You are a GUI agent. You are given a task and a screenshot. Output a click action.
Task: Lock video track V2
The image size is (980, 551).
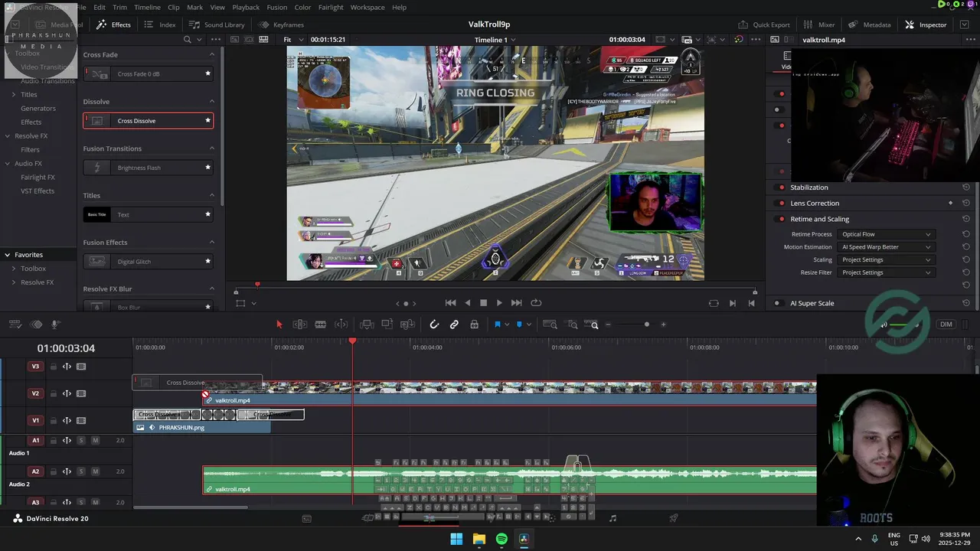point(53,393)
